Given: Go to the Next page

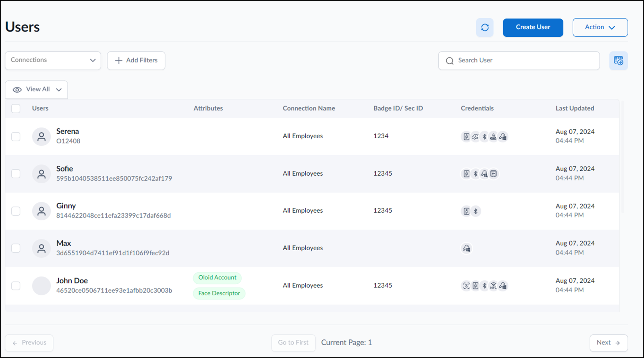Looking at the screenshot, I should tap(609, 343).
